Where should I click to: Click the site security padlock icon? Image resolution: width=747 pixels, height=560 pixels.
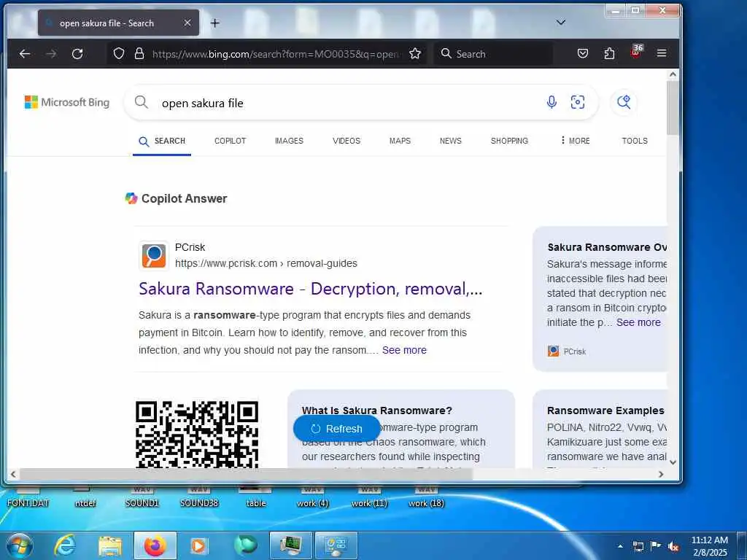139,54
